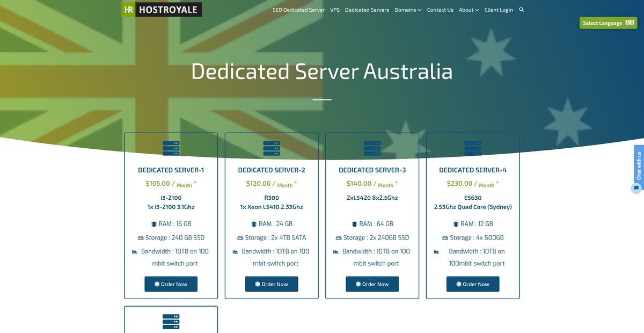The width and height of the screenshot is (644, 333).
Task: Click the Dedicated Server-1 title
Action: point(171,170)
